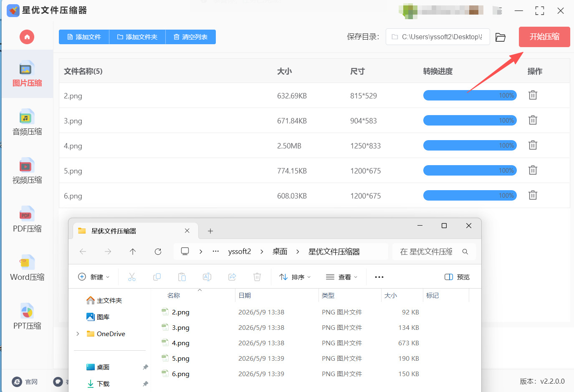Sort by 类型 column header
The image size is (574, 392).
tap(328, 295)
